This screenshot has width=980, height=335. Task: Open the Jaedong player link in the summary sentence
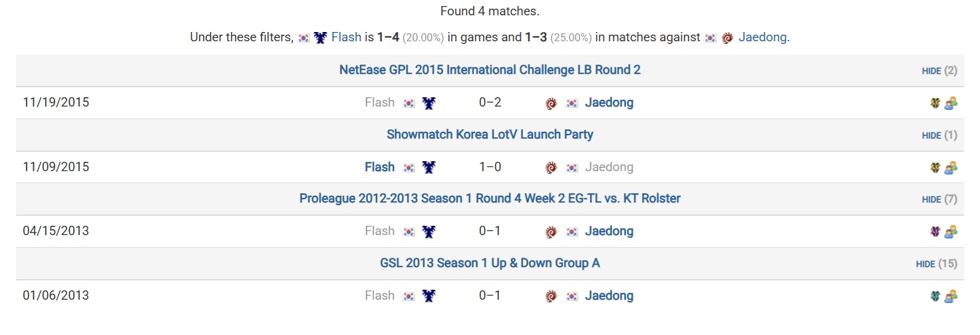(x=762, y=37)
